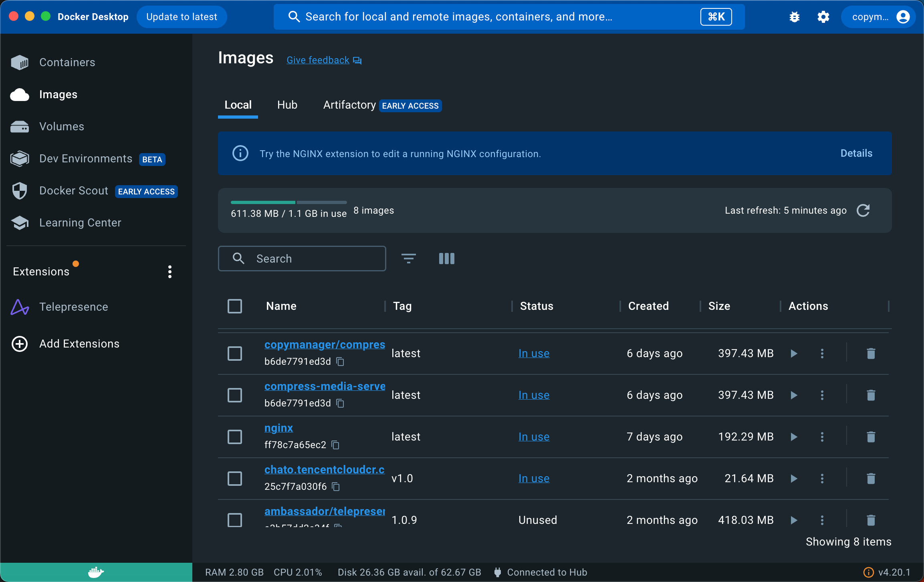The height and width of the screenshot is (582, 924).
Task: Click the Update to latest button
Action: point(182,17)
